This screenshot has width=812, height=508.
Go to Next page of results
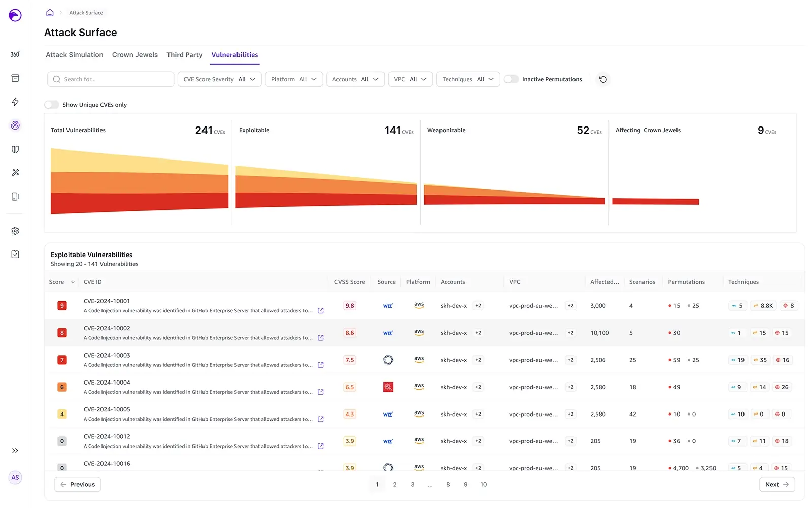[776, 485]
